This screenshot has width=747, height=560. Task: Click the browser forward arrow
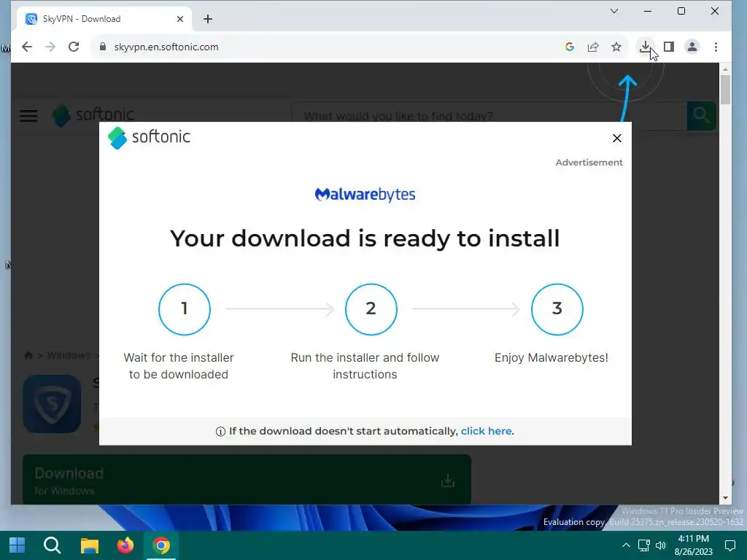click(50, 47)
